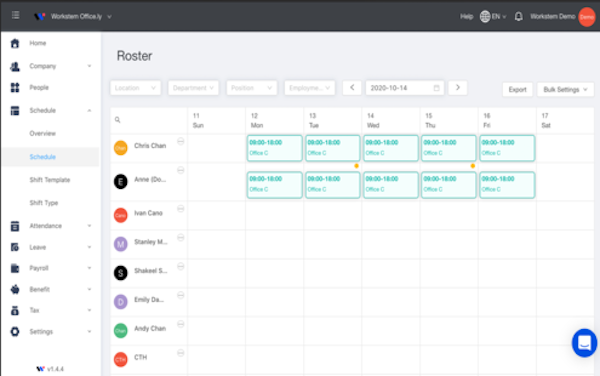Open Chris Chan's Friday 09:00-18:00 shift

click(507, 148)
